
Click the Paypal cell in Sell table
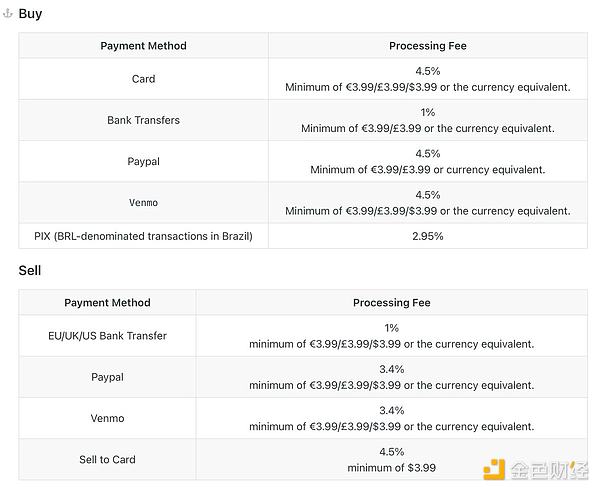(x=107, y=377)
